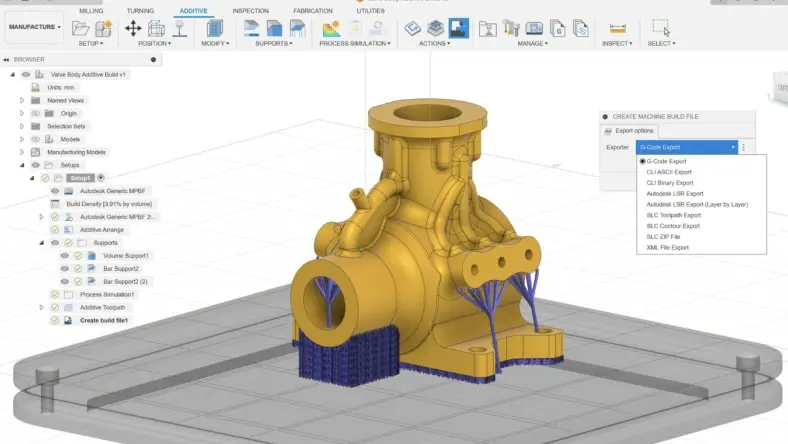Click the Browser panel pin dot

point(153,59)
